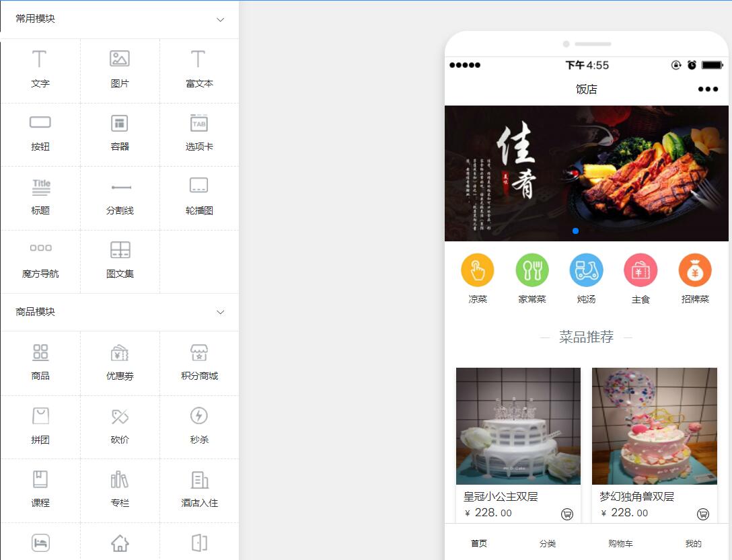Screen dimensions: 732x560
Task: Switch to the 首页 bottom tab
Action: click(x=478, y=543)
